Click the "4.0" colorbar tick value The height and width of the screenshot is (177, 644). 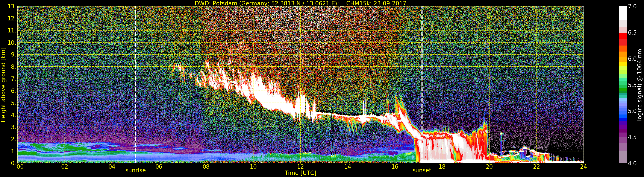tap(632, 163)
